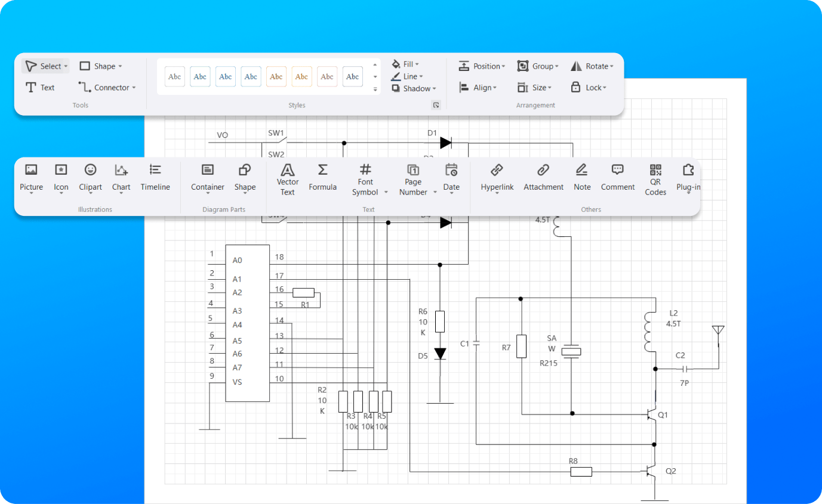Insert a Chart into the diagram

coord(121,177)
